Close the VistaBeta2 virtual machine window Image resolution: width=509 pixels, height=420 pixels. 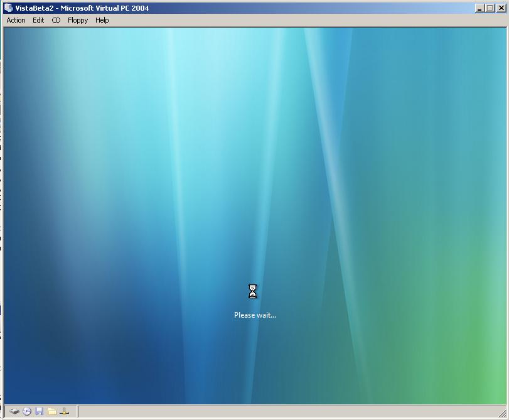pos(501,8)
